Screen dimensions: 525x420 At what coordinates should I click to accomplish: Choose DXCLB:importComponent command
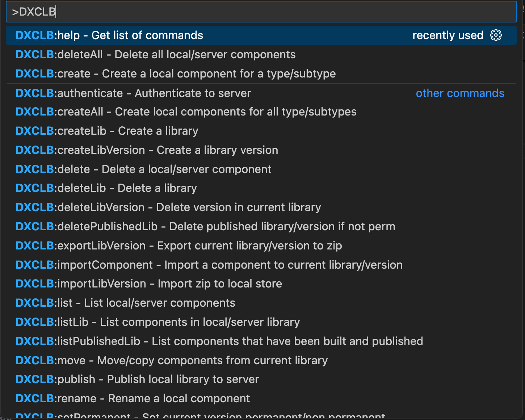point(209,265)
